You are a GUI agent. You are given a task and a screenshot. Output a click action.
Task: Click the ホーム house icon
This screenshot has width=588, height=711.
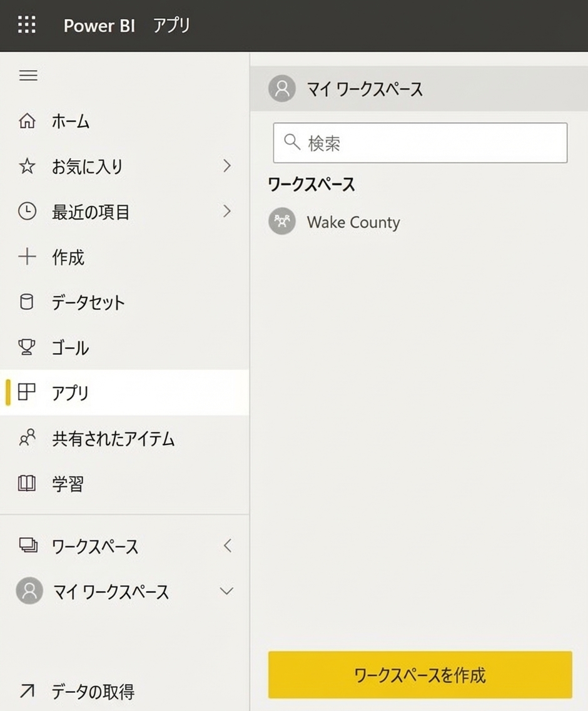click(27, 121)
